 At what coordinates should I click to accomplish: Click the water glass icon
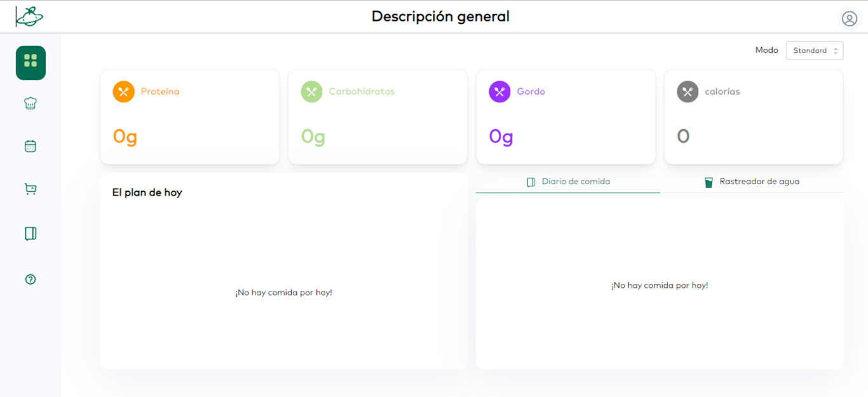709,182
